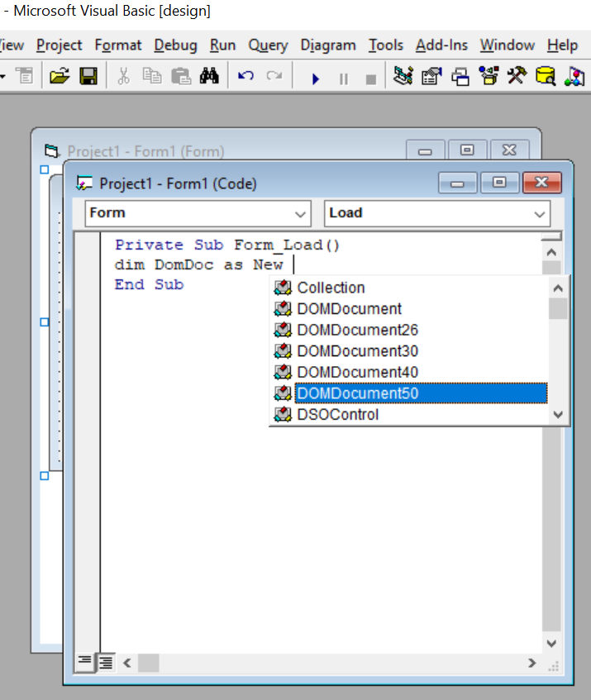Click the icon beside DSOControl entry
This screenshot has height=700, width=591.
283,414
